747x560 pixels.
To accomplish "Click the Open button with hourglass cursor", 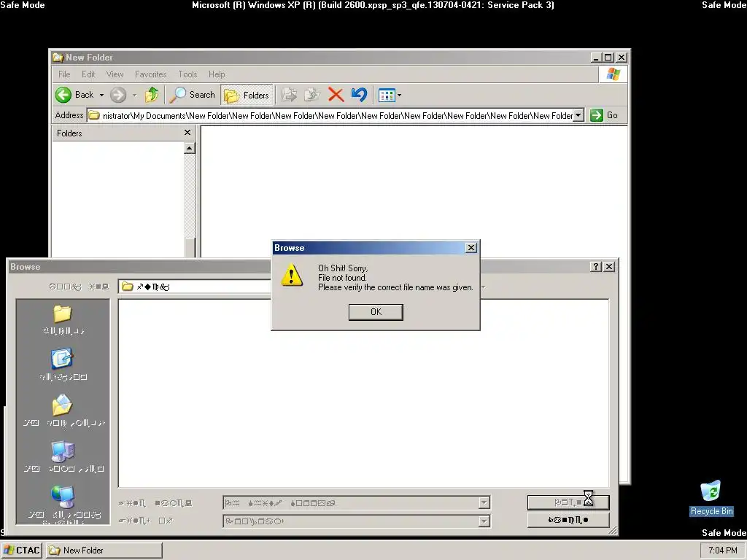I will click(x=568, y=502).
